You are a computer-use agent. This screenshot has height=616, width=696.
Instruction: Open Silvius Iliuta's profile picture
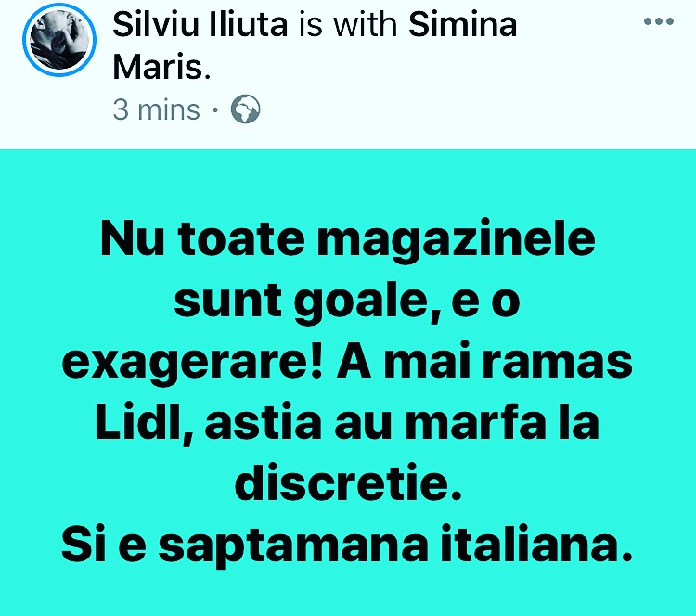click(59, 40)
